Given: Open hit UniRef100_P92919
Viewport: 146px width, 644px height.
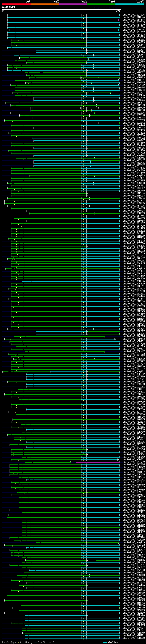Looking at the screenshot, I should pos(134,540).
